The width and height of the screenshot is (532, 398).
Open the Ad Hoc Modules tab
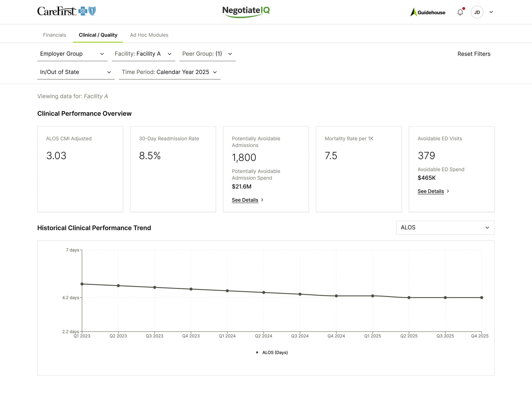pos(149,35)
